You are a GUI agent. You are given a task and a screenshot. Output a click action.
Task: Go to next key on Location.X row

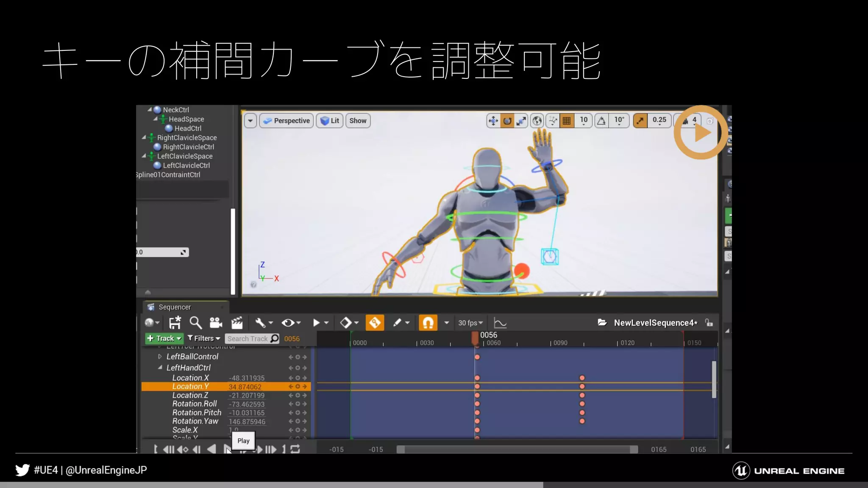pyautogui.click(x=304, y=378)
